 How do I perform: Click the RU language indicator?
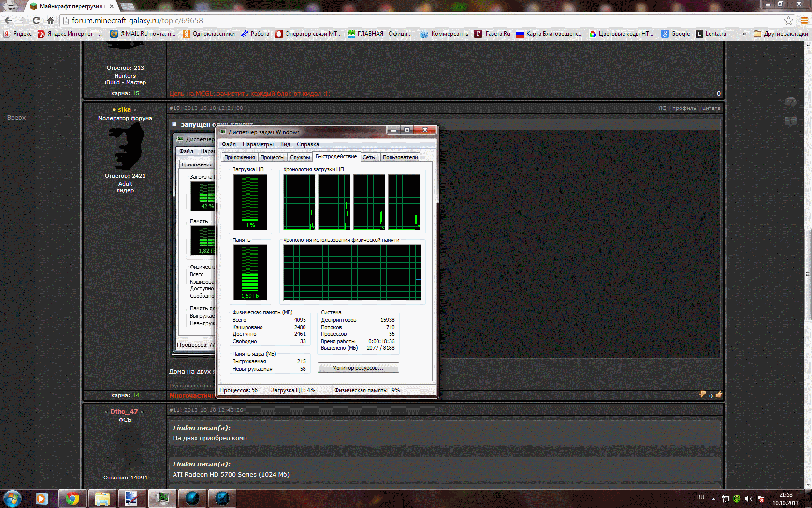pyautogui.click(x=700, y=497)
